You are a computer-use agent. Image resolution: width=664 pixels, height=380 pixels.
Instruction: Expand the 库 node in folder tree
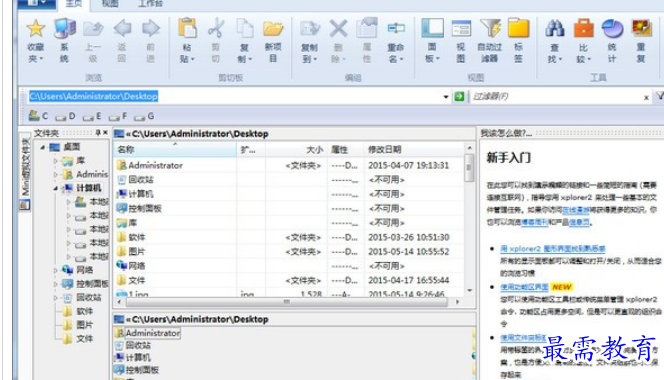(x=55, y=161)
